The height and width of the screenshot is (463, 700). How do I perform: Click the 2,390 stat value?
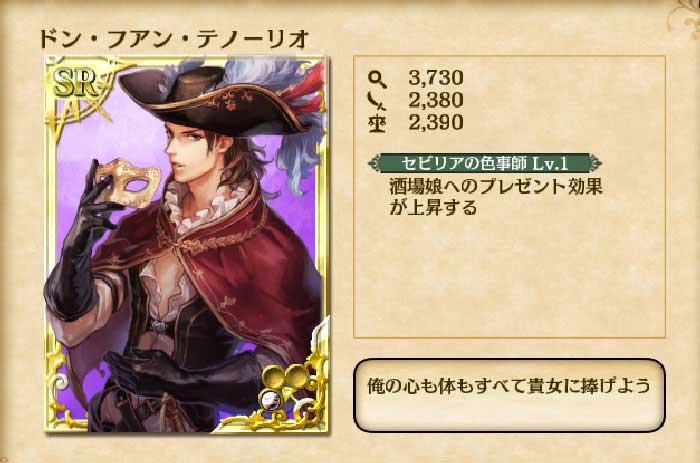[x=436, y=122]
